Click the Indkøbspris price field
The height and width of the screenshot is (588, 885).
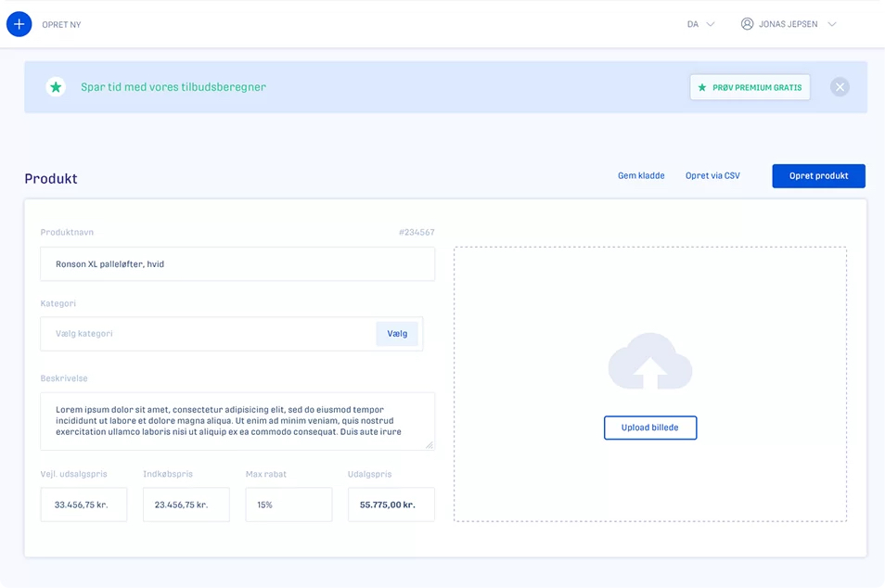coord(186,505)
